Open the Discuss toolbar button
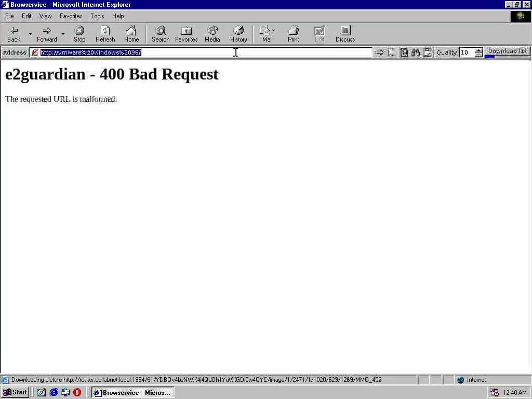 345,34
